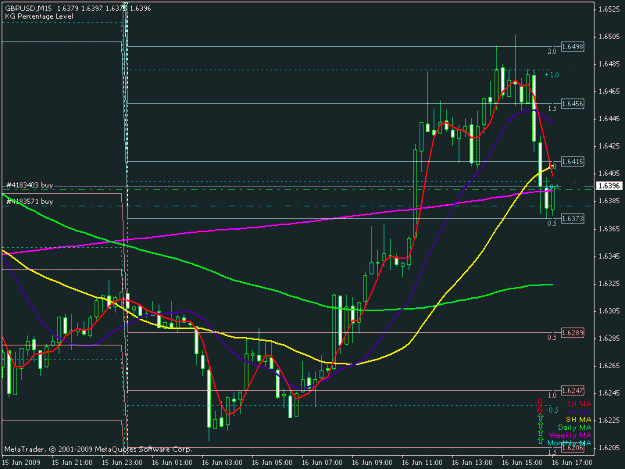The height and width of the screenshot is (469, 625).
Task: Click the 16 Jun 11:00 time label
Action: (x=422, y=463)
